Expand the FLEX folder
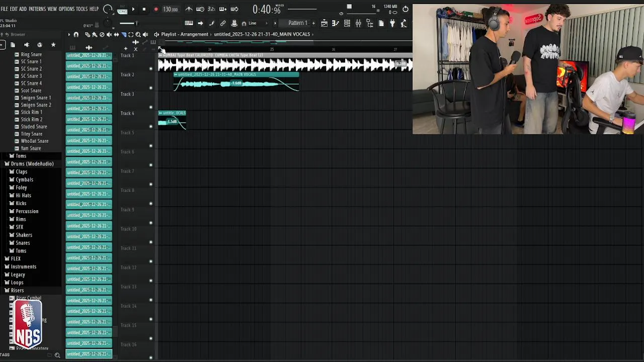 click(13, 259)
